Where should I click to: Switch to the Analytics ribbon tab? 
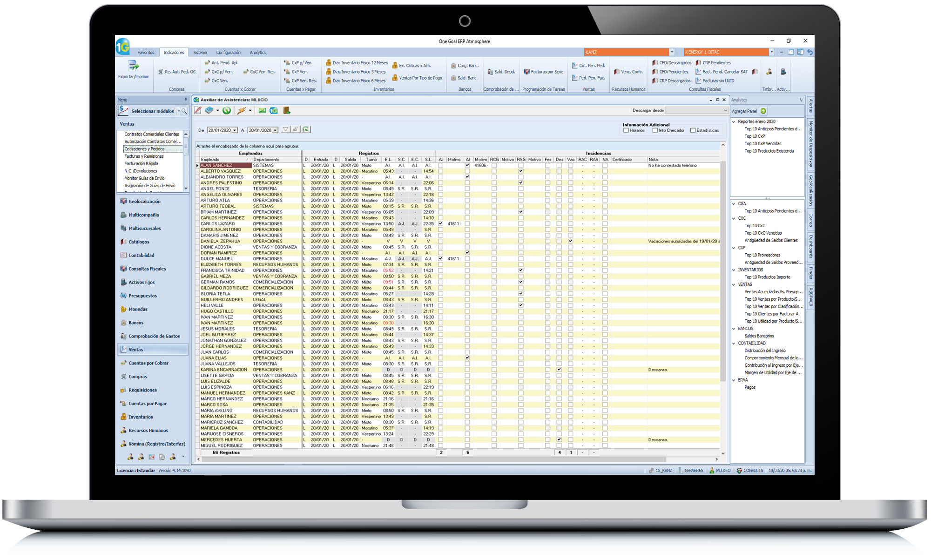(257, 53)
